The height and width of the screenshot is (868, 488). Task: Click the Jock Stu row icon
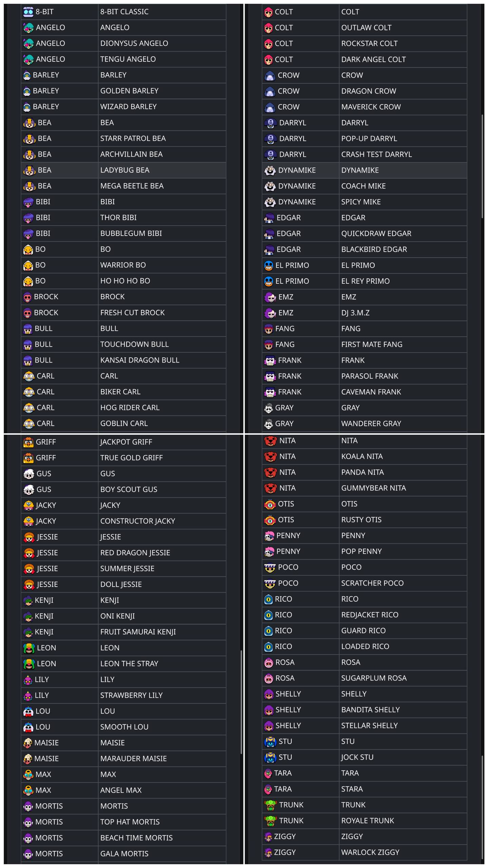coord(270,757)
